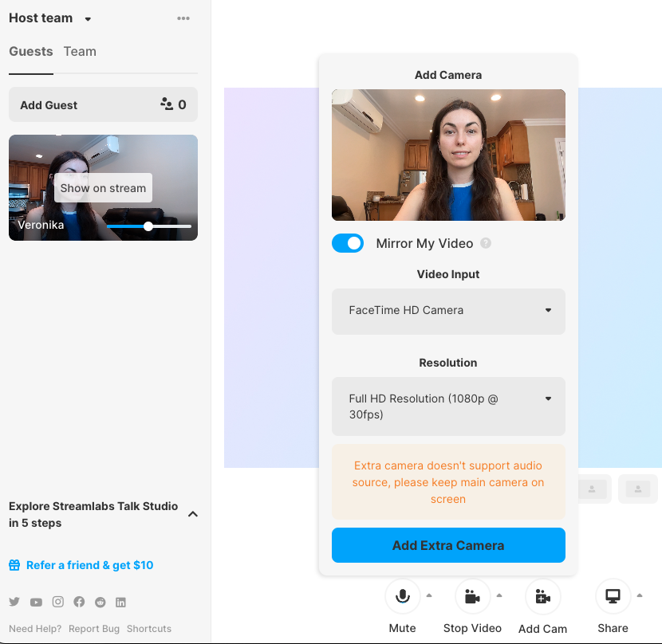
Task: Switch to the Team tab
Action: tap(80, 52)
